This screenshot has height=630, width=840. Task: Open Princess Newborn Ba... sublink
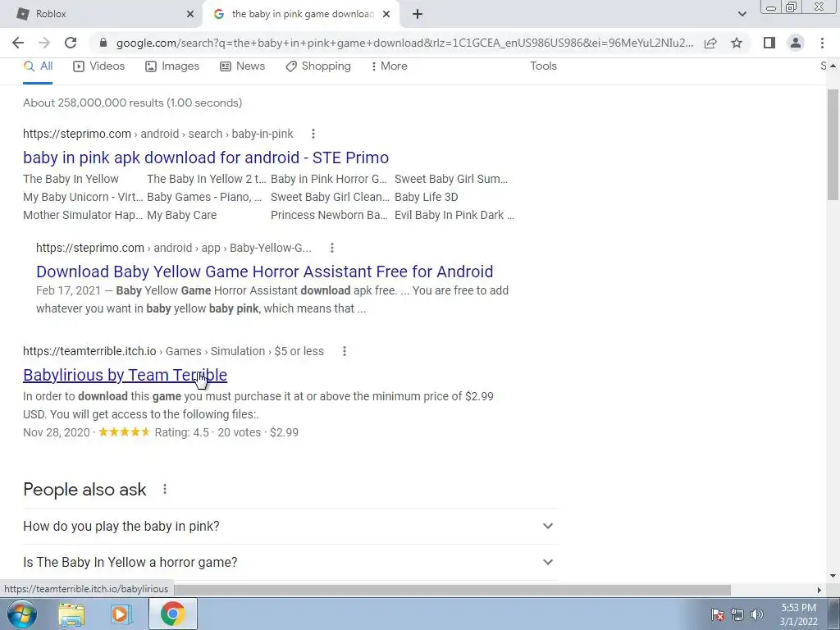point(329,216)
